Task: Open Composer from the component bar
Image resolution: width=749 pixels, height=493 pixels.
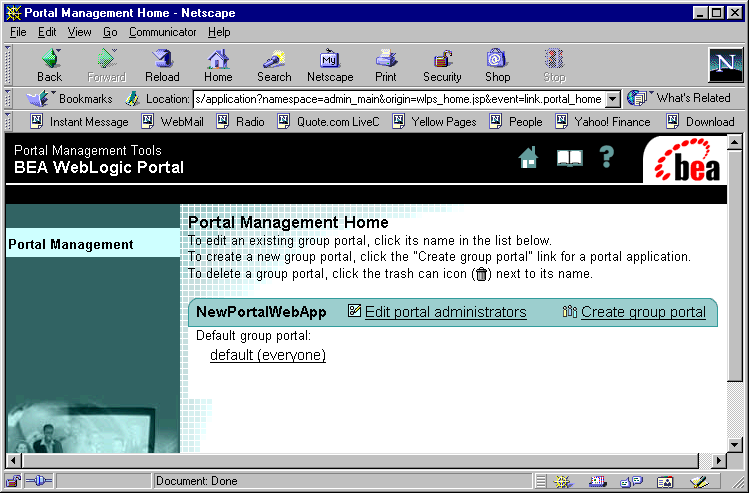Action: pyautogui.click(x=699, y=482)
